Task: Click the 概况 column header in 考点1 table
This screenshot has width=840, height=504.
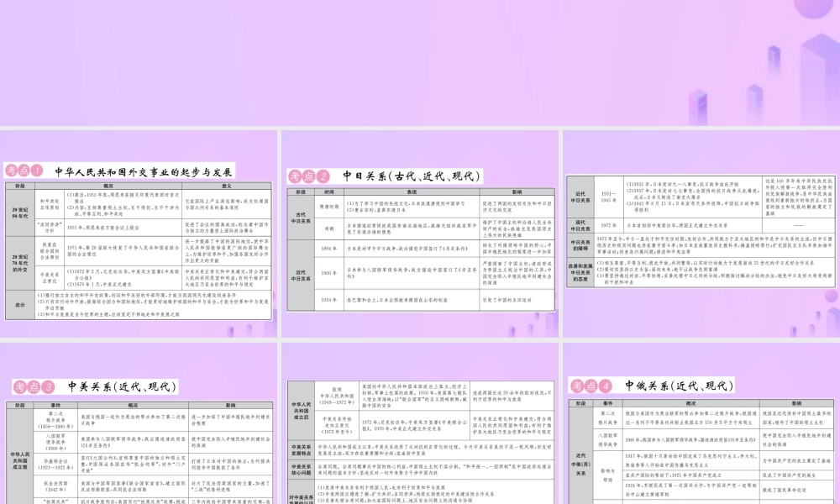Action: pos(108,186)
